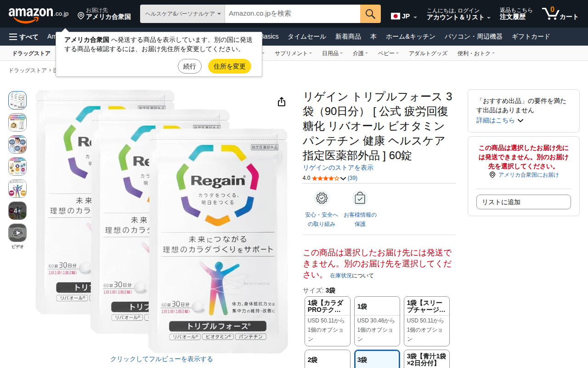
Task: Open ギフトカード in the navigation bar
Action: coord(531,37)
